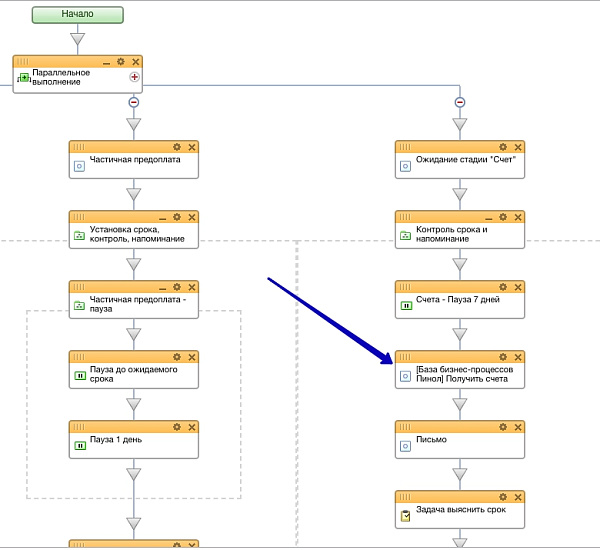
Task: Collapse the Контроль срока и напоминание block
Action: (489, 219)
